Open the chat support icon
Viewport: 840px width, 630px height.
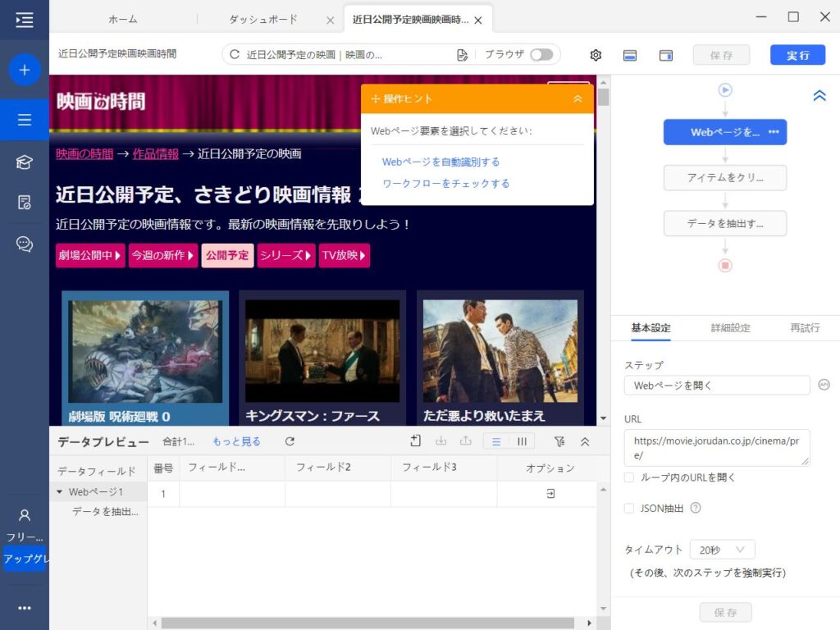click(24, 244)
